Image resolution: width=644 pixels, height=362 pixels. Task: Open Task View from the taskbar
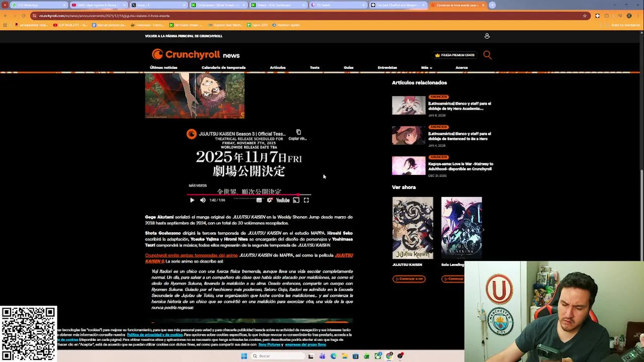point(311,356)
